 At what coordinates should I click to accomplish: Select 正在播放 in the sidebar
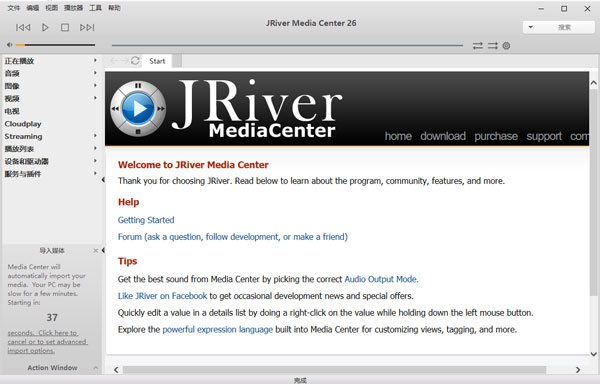click(x=20, y=61)
